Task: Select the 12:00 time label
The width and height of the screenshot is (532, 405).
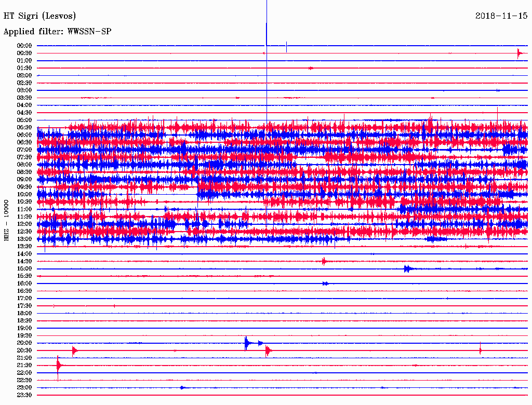Action: pos(24,224)
